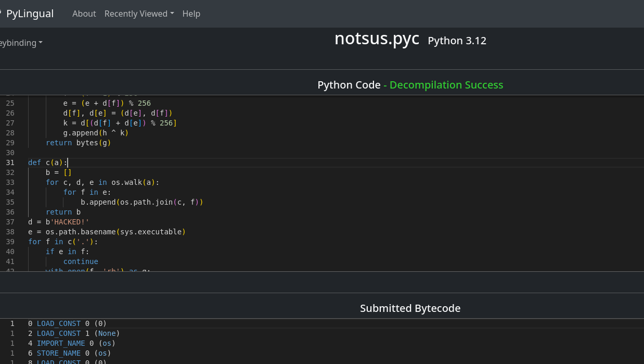Click the Decompilation Success status text
This screenshot has width=644, height=364.
[x=446, y=85]
